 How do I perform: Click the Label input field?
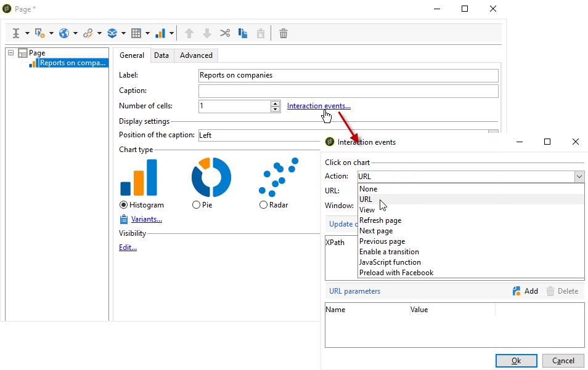(x=348, y=75)
